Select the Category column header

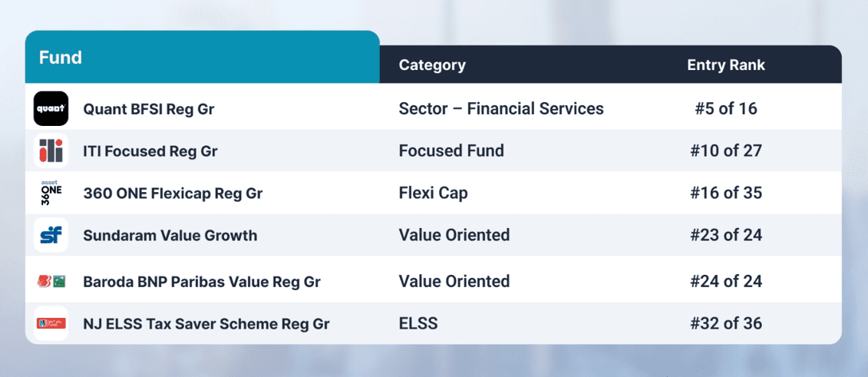click(x=432, y=64)
